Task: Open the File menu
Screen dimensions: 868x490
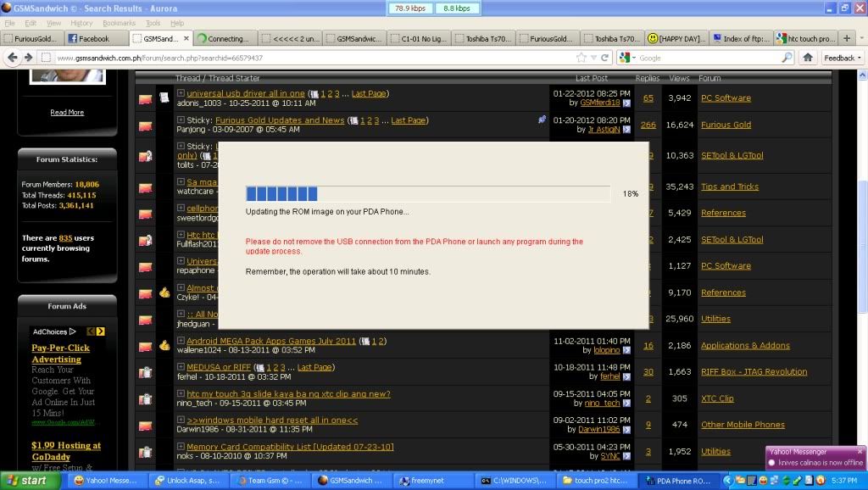Action: (10, 23)
